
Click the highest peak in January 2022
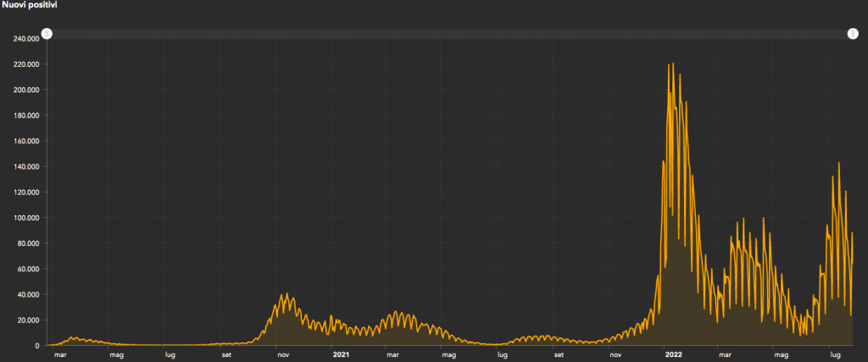pyautogui.click(x=672, y=64)
